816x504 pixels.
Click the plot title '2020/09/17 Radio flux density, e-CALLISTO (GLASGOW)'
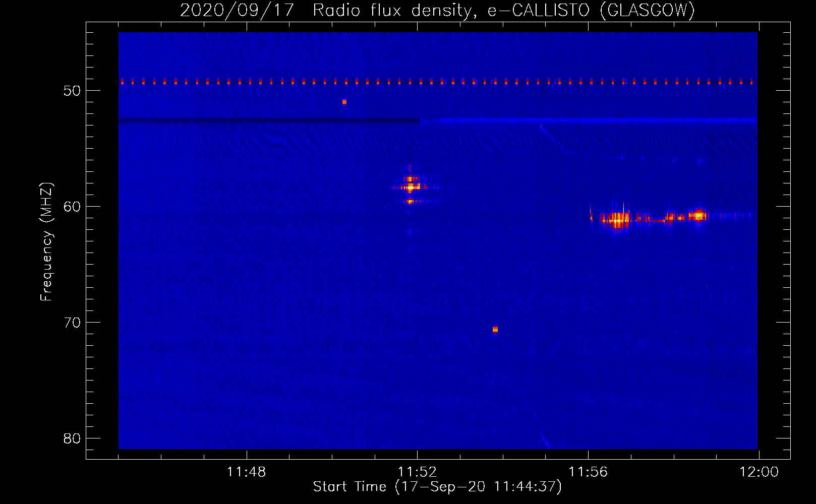tap(437, 10)
